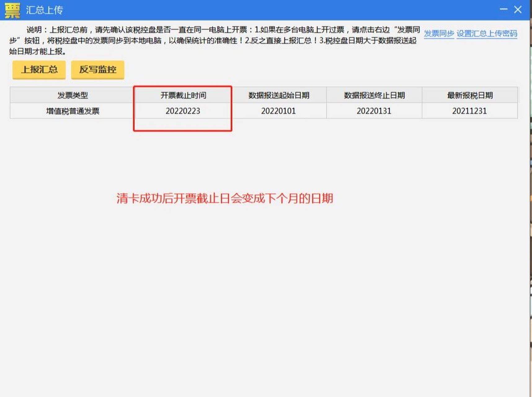The image size is (532, 397).
Task: Select the 20220223 deadline cell
Action: (183, 111)
